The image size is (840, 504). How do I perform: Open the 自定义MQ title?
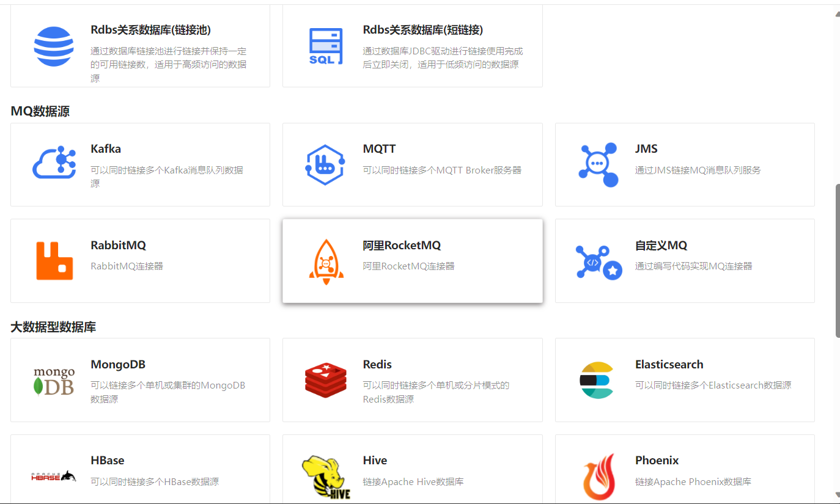(x=661, y=246)
